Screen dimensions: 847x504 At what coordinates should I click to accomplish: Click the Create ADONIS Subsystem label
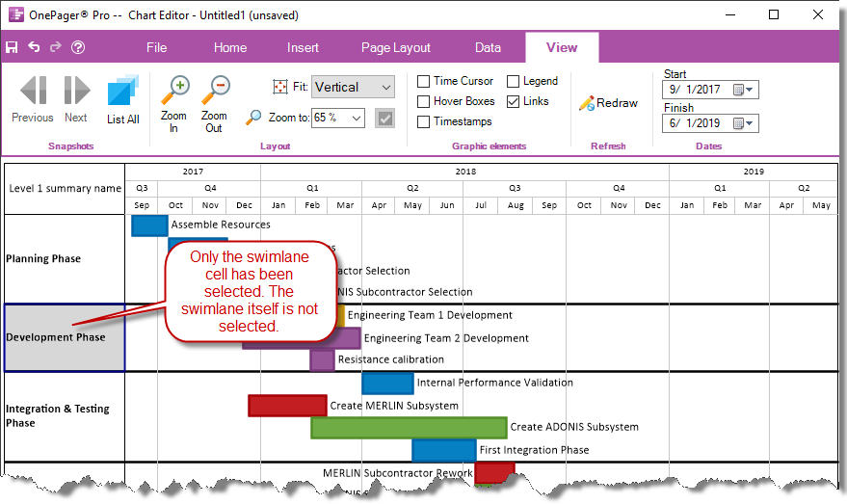tap(574, 427)
